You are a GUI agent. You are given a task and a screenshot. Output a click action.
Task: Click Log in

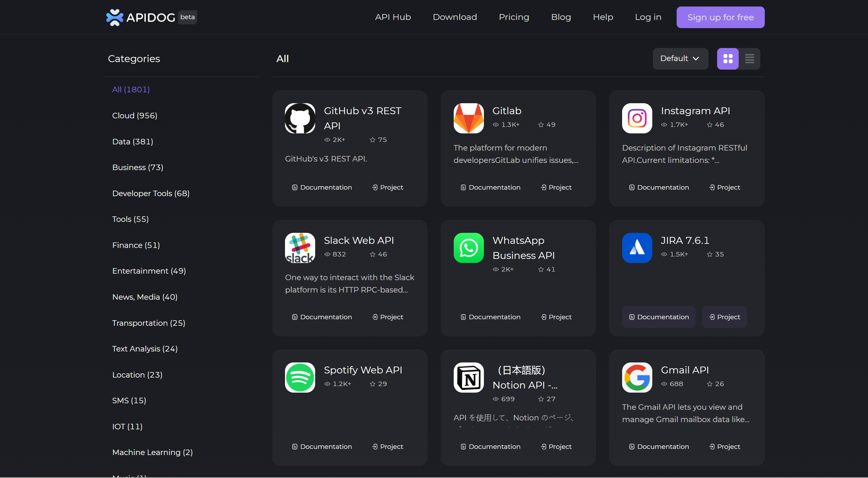[x=648, y=17]
